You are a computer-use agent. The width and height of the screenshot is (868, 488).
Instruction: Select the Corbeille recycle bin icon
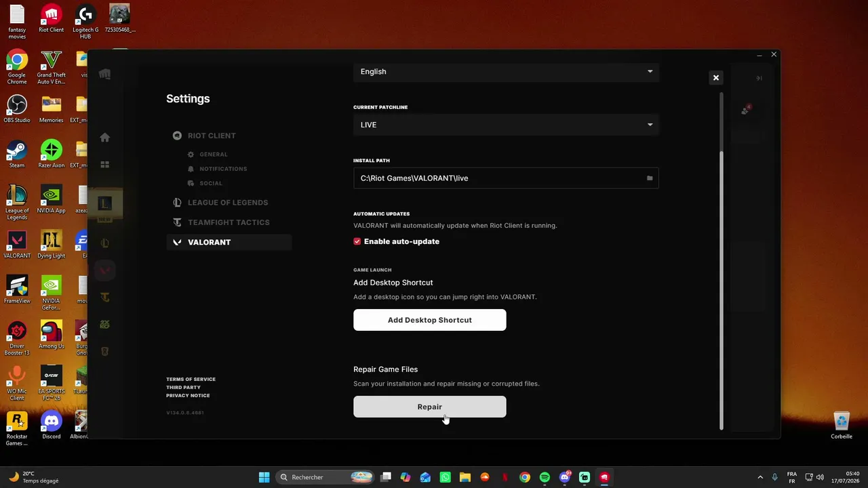[x=842, y=426]
